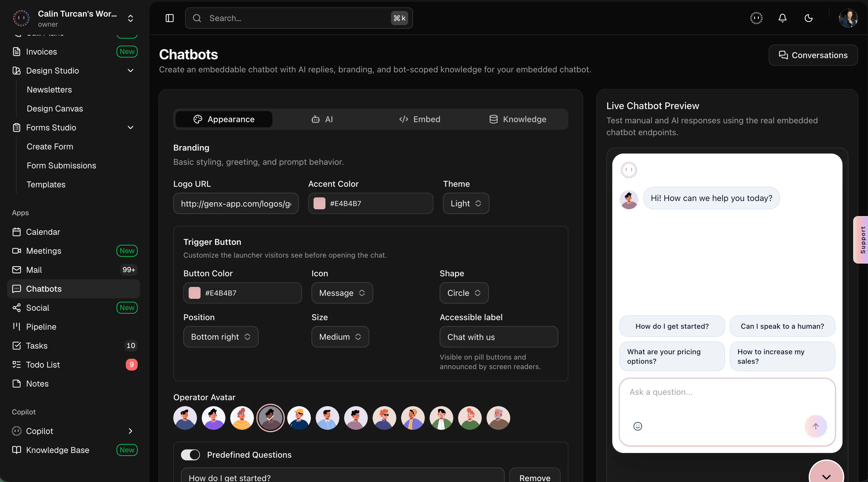Collapse the Design Studio section chevron

coord(131,71)
